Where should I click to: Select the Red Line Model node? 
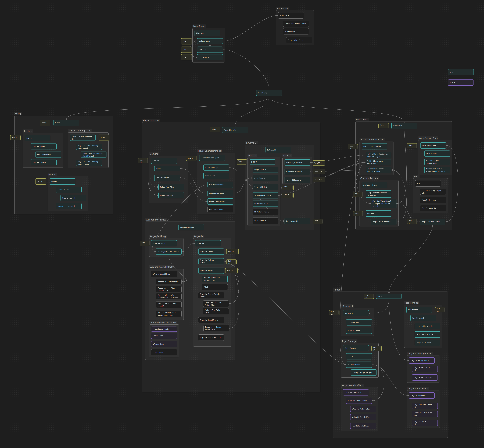(44, 146)
